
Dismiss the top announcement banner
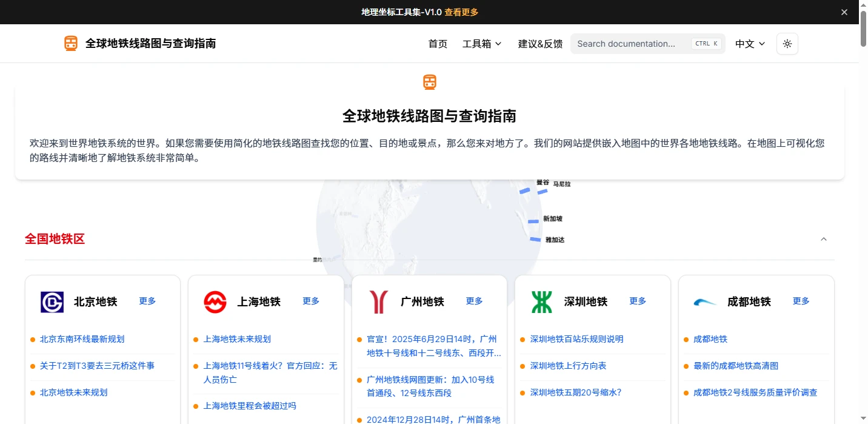click(844, 12)
